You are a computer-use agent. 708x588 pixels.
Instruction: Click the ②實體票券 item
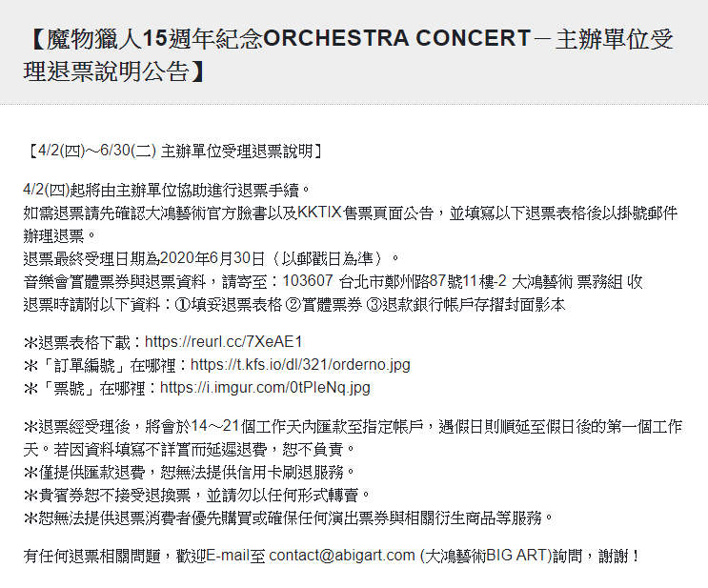pyautogui.click(x=324, y=305)
